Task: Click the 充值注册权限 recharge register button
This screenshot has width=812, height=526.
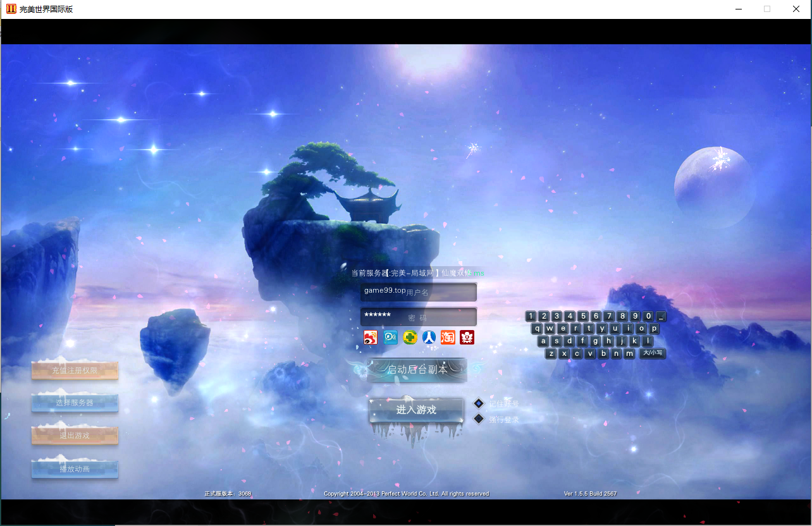Action: coord(75,370)
